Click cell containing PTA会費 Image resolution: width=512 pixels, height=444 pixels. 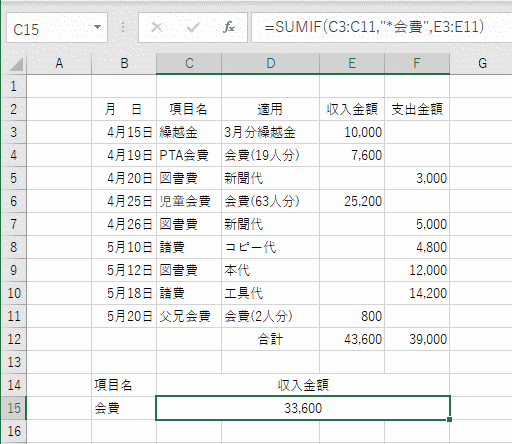pos(189,155)
